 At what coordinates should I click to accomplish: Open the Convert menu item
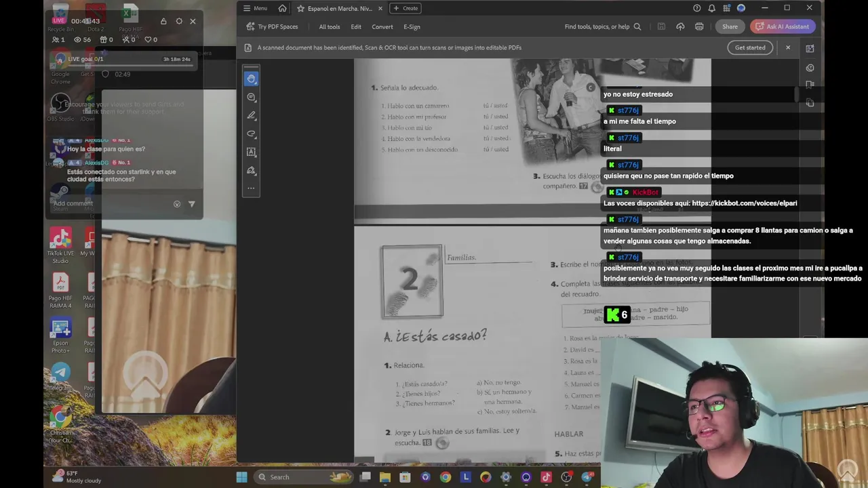382,26
